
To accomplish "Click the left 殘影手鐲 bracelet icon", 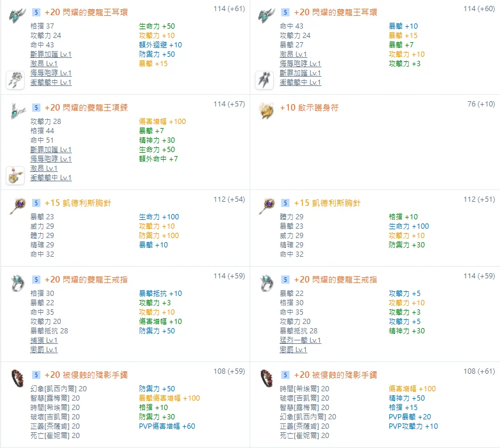I will click(x=18, y=378).
